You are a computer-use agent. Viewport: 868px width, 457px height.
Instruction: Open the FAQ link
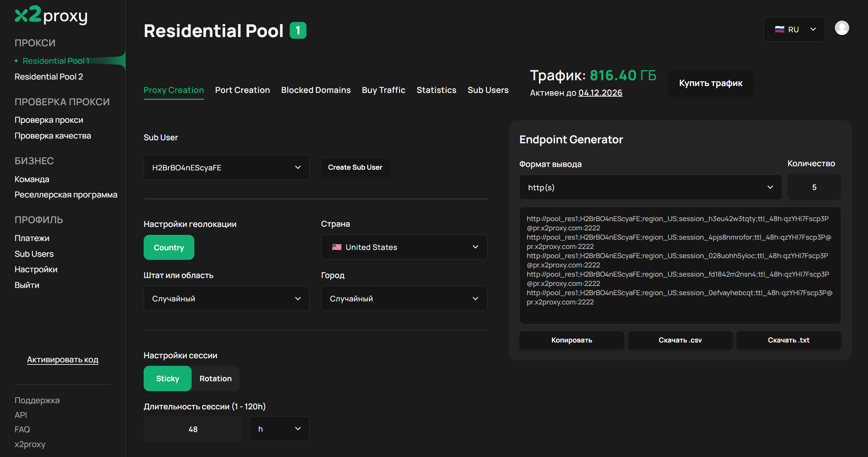(22, 430)
